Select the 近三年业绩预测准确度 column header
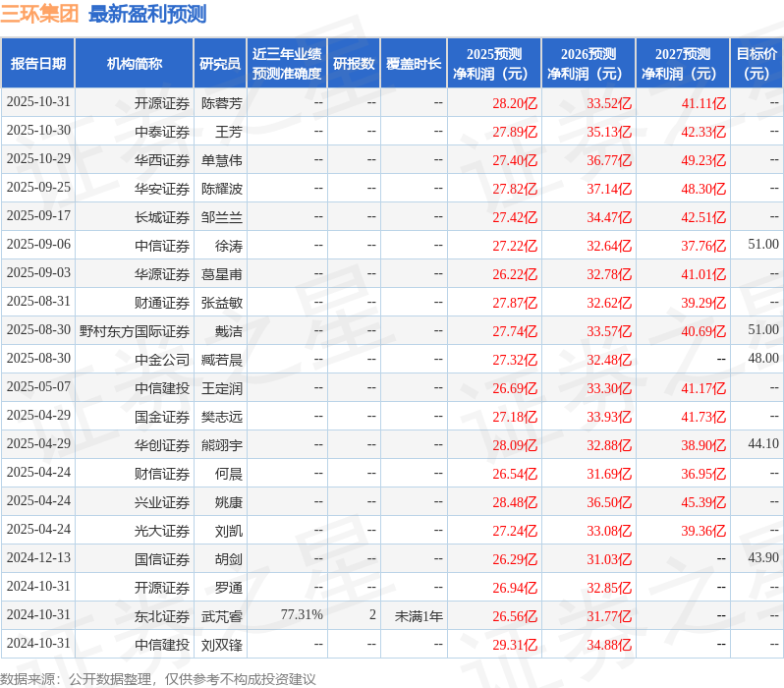Viewport: 784px width, 688px height. pos(287,64)
